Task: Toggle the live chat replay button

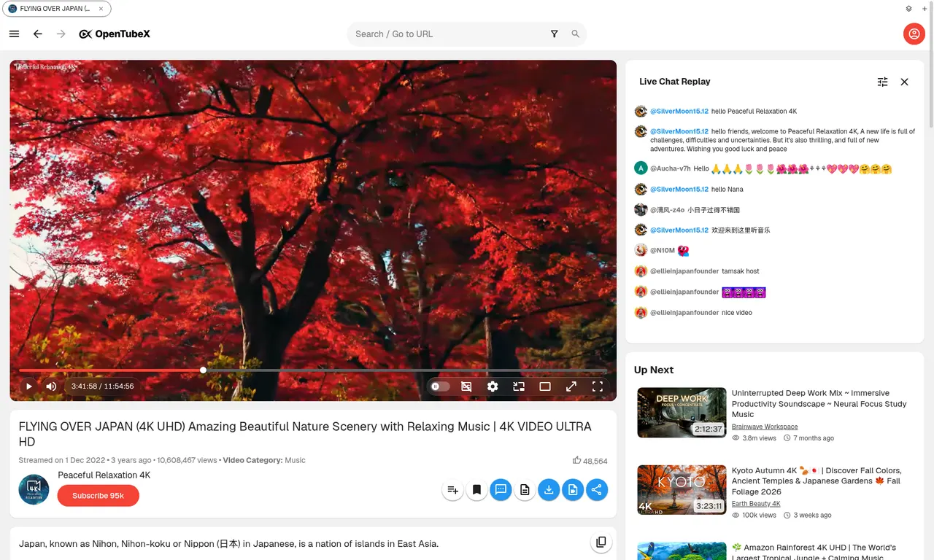Action: coord(501,490)
